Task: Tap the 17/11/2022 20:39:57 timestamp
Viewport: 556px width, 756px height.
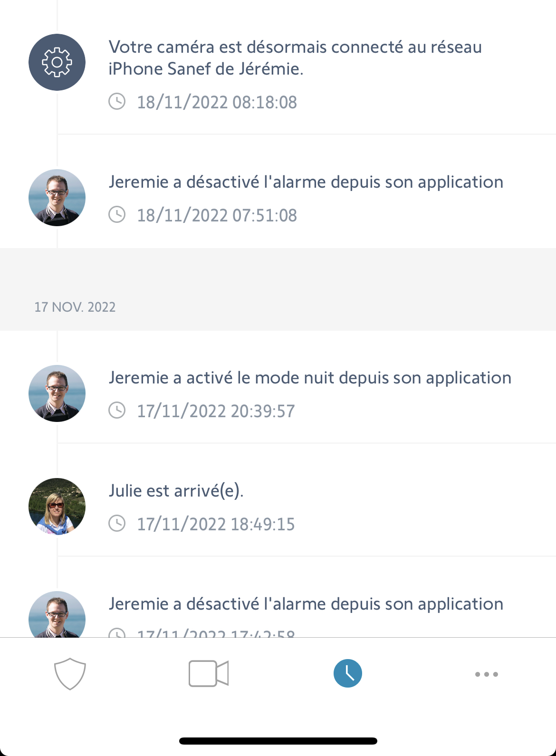Action: [216, 411]
